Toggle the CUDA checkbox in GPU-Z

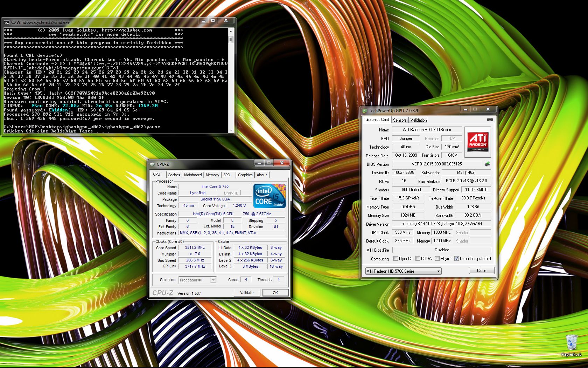click(418, 259)
